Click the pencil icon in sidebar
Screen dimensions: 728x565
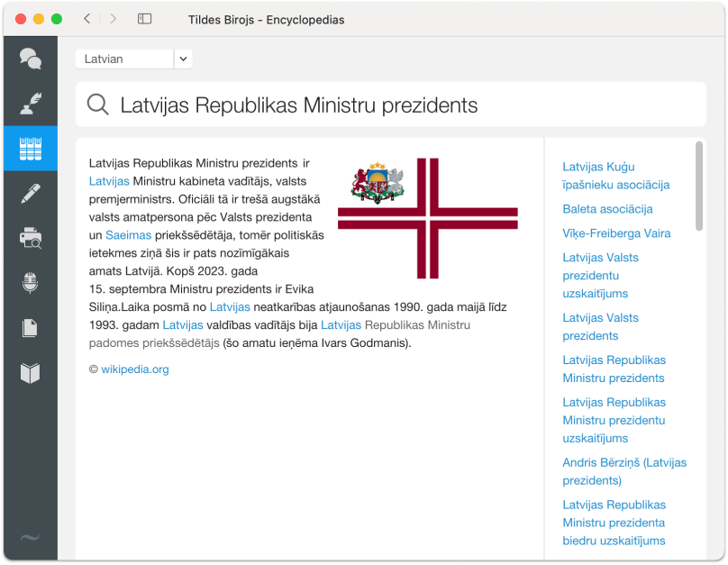pos(31,193)
